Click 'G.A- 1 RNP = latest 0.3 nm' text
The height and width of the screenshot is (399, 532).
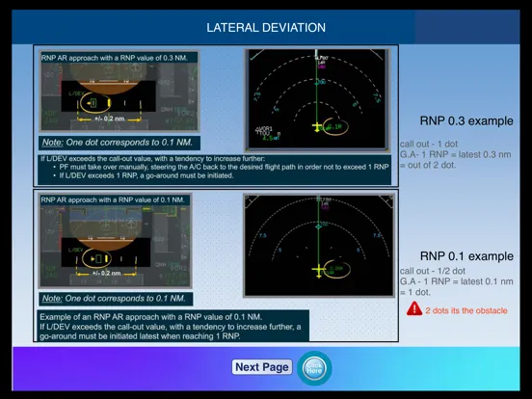click(455, 154)
